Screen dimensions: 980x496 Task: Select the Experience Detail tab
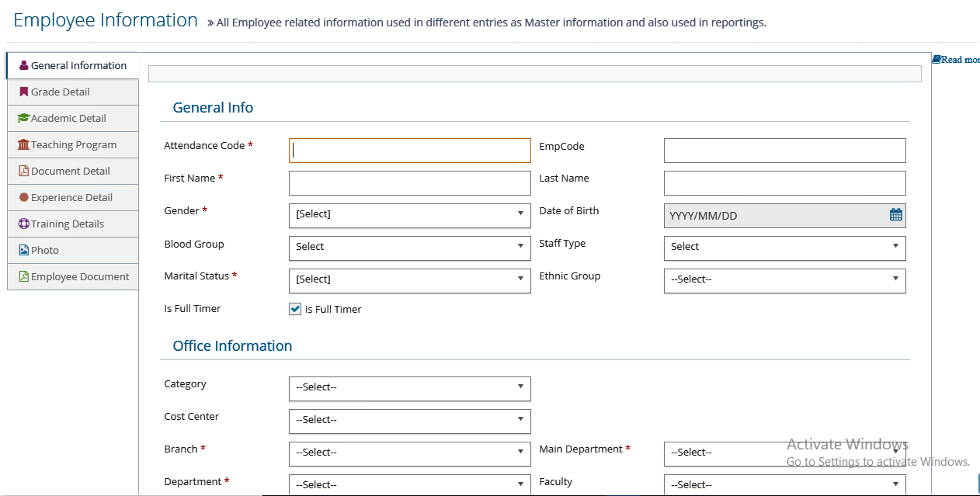click(x=73, y=197)
